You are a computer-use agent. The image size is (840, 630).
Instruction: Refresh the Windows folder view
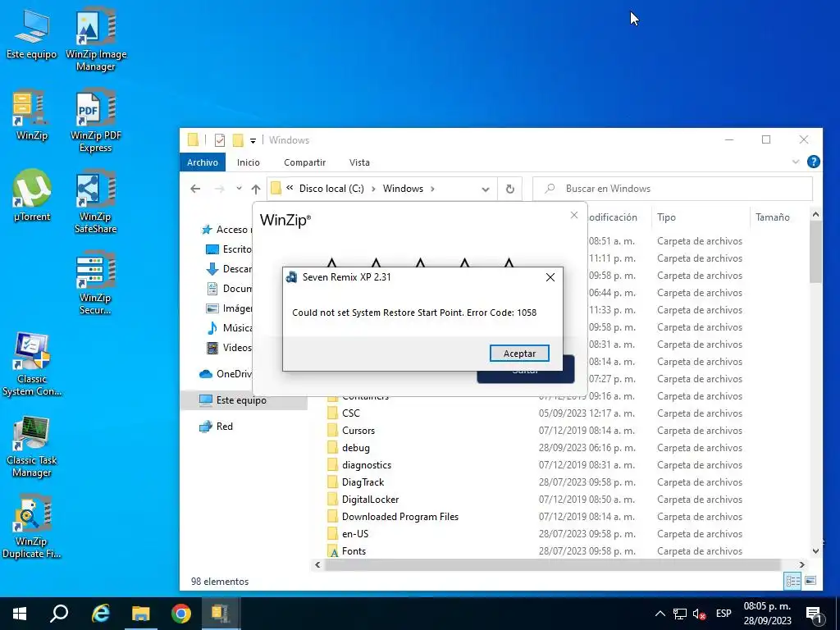click(510, 189)
